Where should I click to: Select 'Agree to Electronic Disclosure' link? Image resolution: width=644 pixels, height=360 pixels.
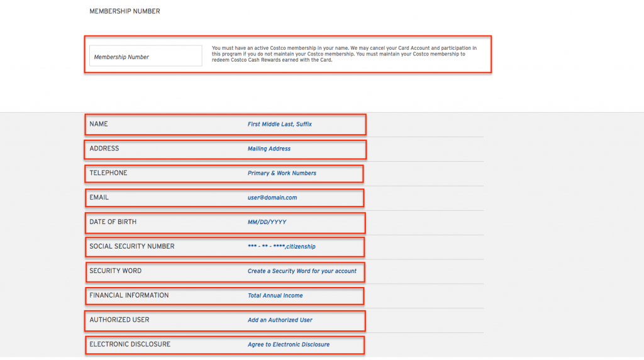288,345
